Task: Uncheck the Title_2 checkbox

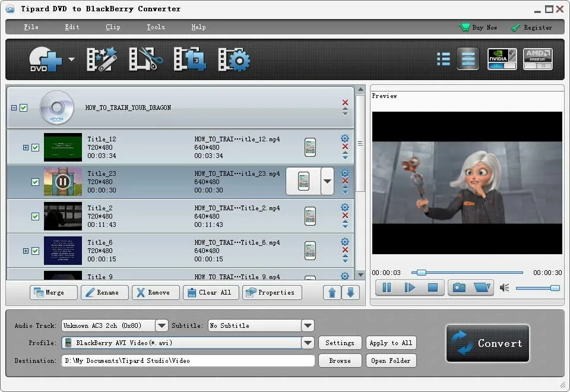Action: (35, 216)
